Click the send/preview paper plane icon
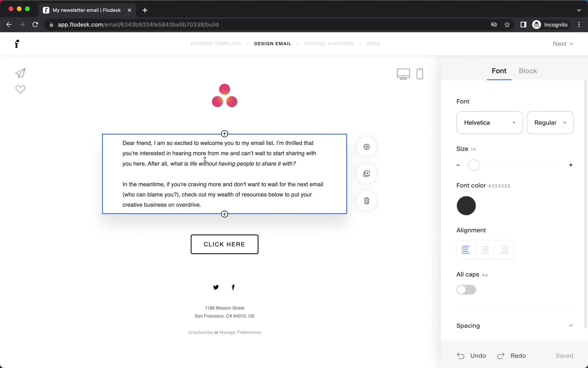Viewport: 588px width, 368px height. (20, 73)
